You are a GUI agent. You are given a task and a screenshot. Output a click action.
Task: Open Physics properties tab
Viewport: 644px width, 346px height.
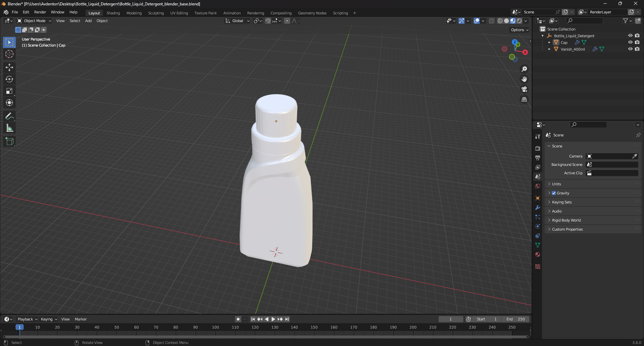click(x=538, y=226)
